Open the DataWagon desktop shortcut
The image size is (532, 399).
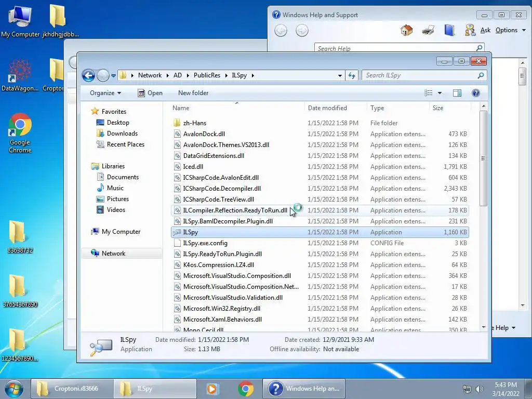(x=20, y=75)
